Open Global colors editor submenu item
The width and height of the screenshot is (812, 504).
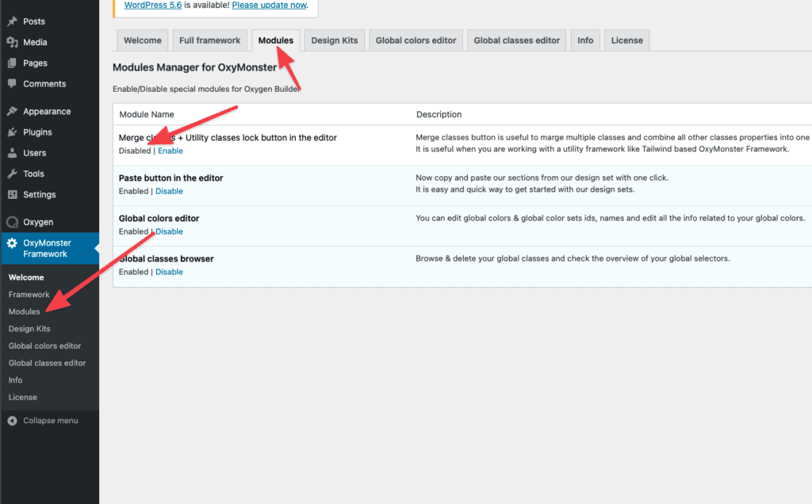click(x=44, y=346)
